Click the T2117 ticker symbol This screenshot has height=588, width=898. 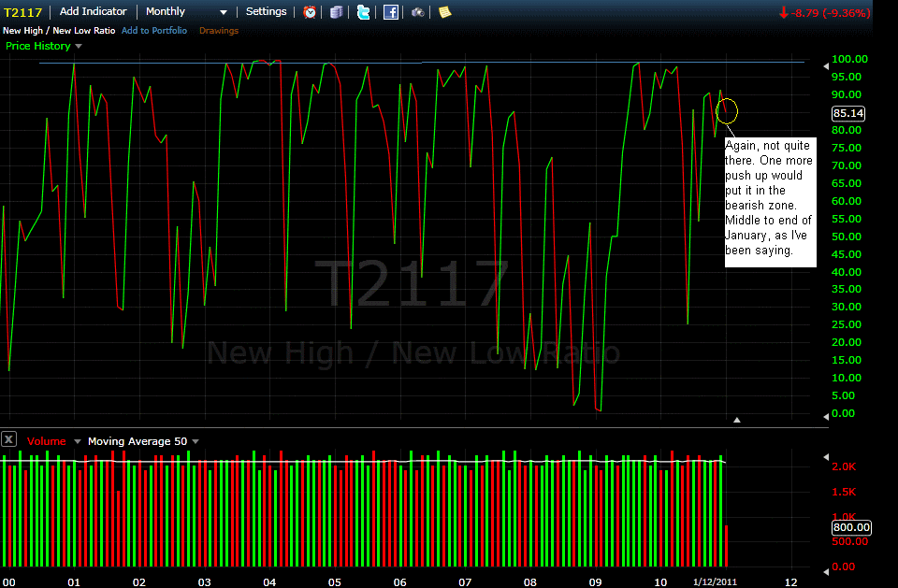click(22, 12)
